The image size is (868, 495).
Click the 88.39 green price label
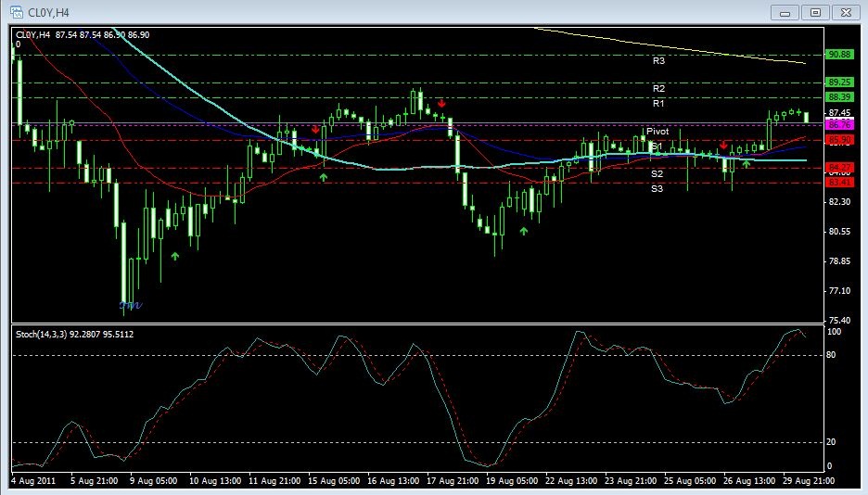(839, 96)
